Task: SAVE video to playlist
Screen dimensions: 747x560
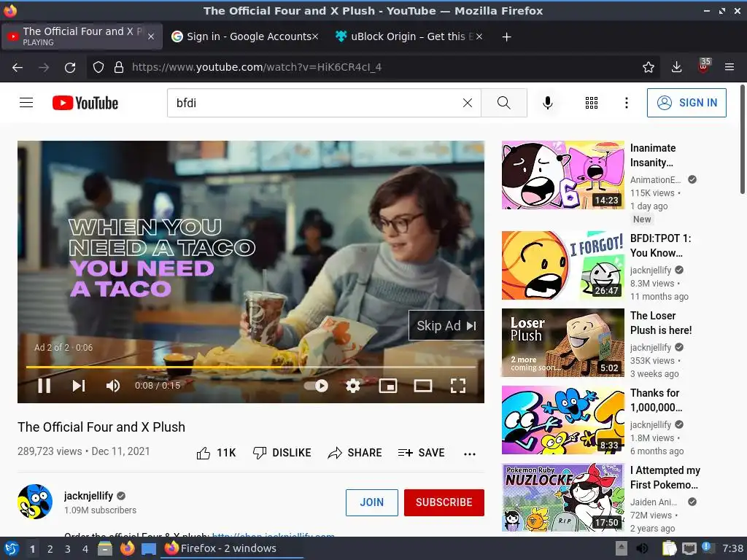Action: click(x=422, y=453)
